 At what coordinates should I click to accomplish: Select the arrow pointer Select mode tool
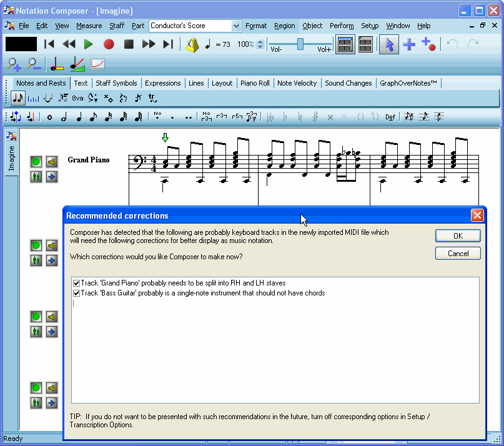[x=389, y=44]
